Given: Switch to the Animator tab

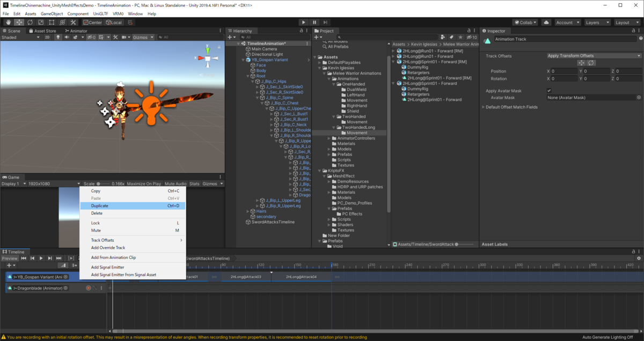Looking at the screenshot, I should pos(76,31).
